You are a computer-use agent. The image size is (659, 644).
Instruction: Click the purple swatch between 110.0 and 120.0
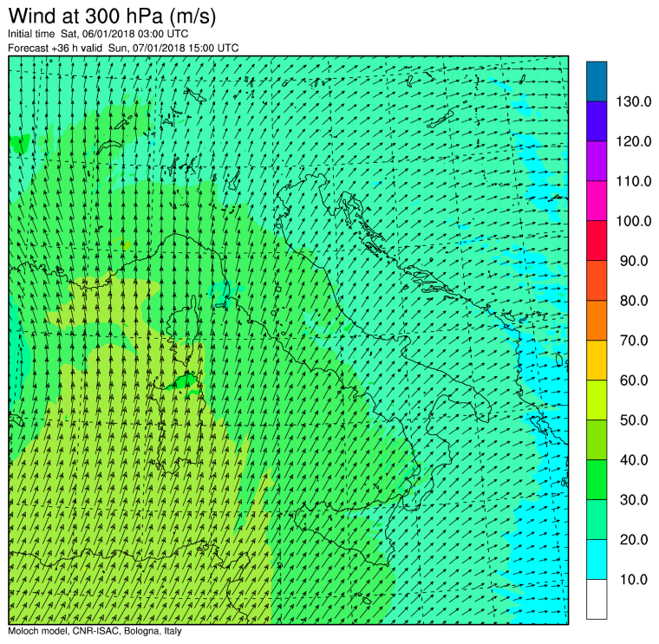[x=597, y=161]
